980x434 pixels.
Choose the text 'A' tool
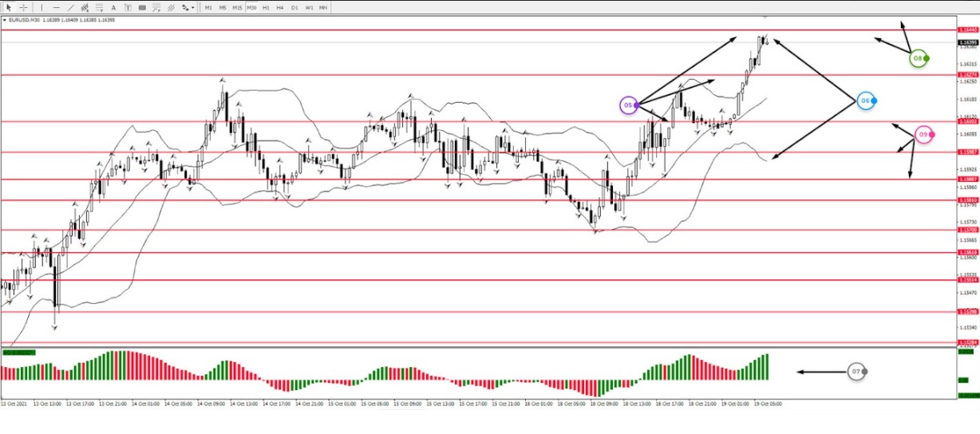point(113,7)
